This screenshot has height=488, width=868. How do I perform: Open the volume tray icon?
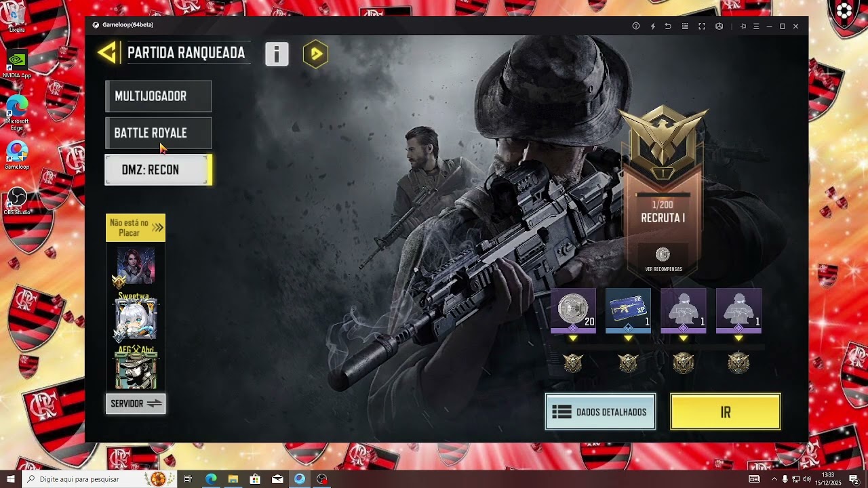click(x=806, y=479)
